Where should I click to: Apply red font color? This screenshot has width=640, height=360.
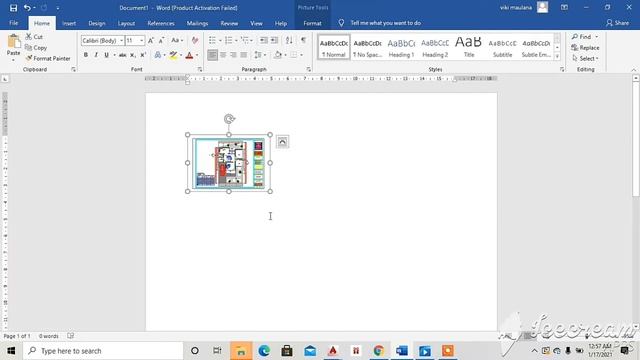click(189, 55)
